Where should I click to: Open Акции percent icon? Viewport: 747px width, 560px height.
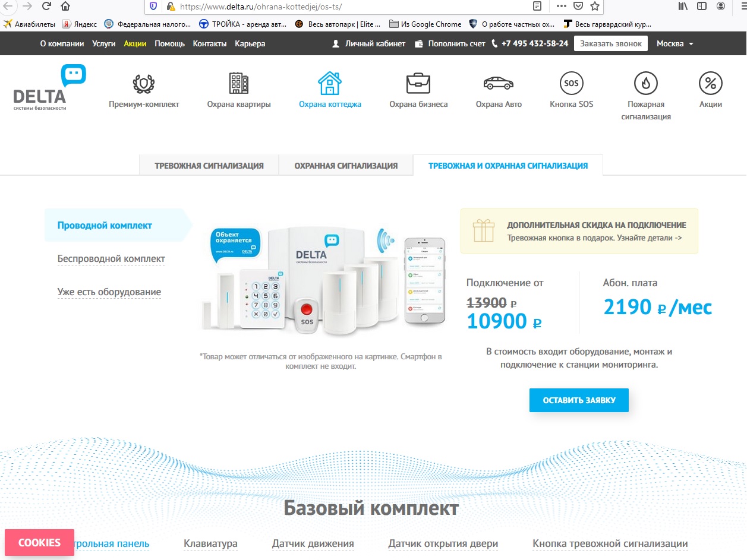click(x=711, y=84)
